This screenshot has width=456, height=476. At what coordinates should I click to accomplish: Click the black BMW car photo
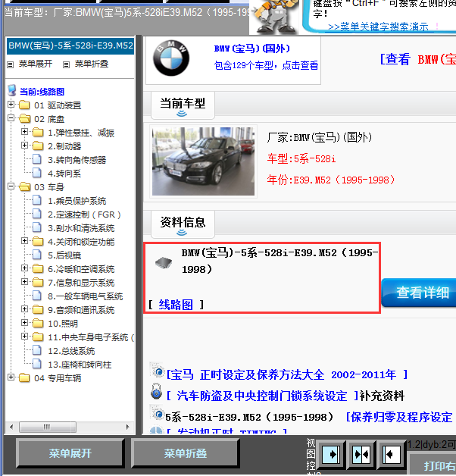(x=203, y=161)
